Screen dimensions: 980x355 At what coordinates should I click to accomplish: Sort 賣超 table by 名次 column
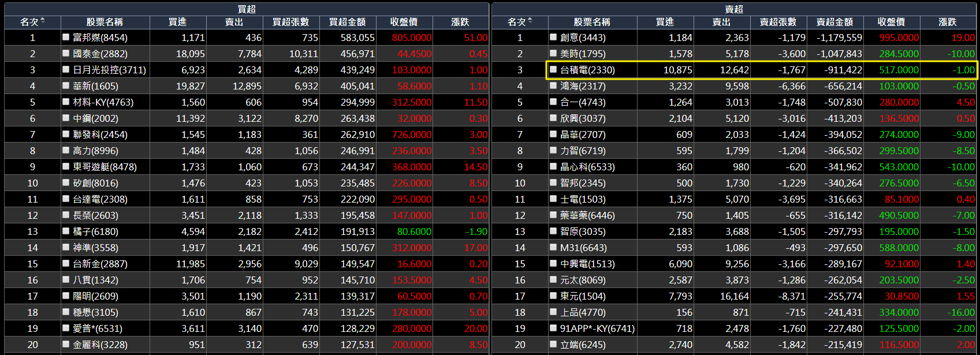point(520,22)
